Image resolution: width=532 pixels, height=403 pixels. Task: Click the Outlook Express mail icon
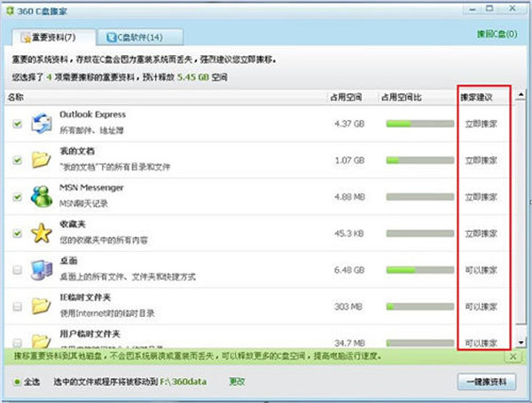click(41, 124)
